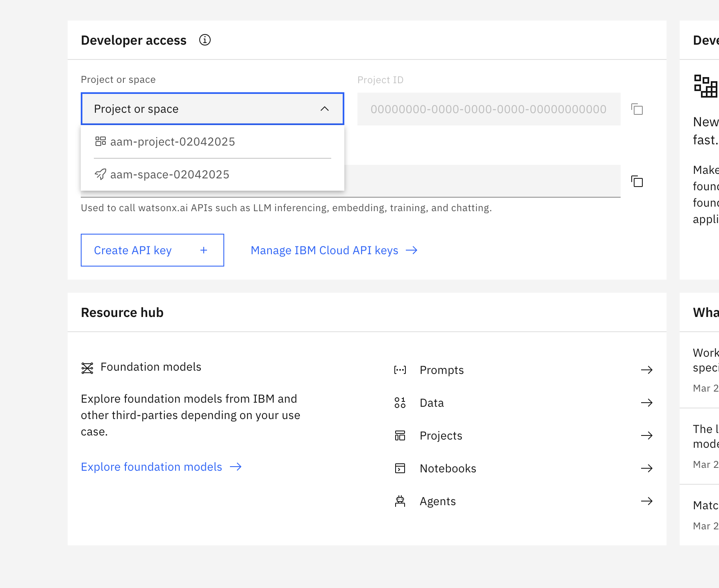Click the API usage description text
Screen dimensions: 719x588
click(x=286, y=208)
